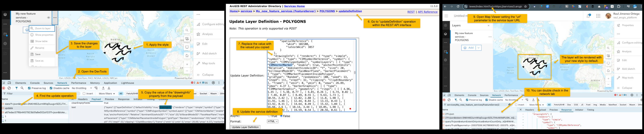The height and width of the screenshot is (134, 644).
Task: Switch to Elements tab, left DevTools
Action: pyautogui.click(x=21, y=83)
